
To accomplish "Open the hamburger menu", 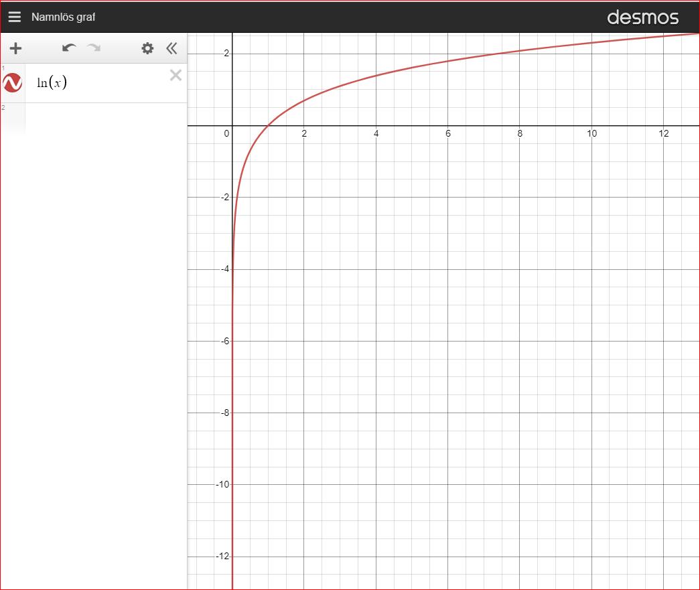I will (14, 17).
